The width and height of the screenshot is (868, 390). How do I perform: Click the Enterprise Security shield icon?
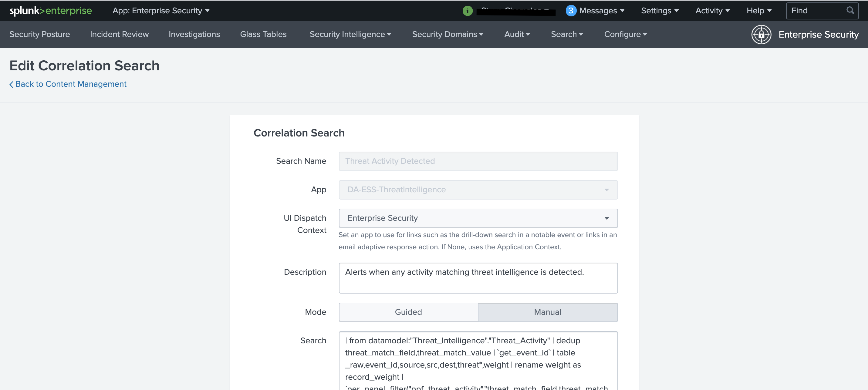click(x=761, y=34)
